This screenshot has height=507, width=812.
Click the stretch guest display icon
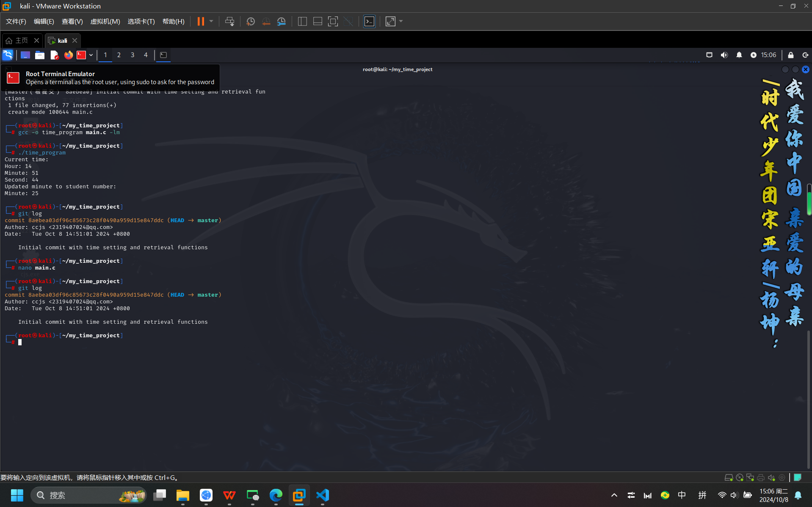[390, 21]
